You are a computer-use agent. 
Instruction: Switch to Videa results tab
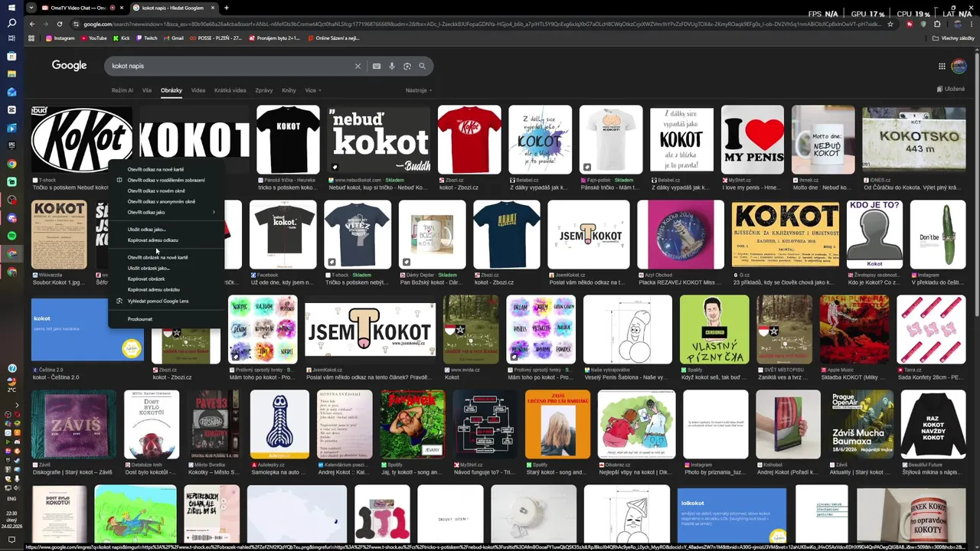[198, 90]
